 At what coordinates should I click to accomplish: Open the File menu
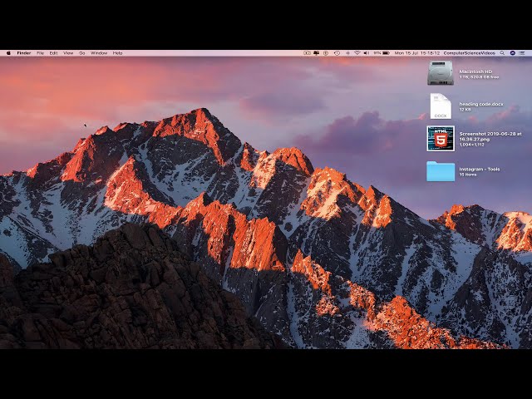point(40,53)
